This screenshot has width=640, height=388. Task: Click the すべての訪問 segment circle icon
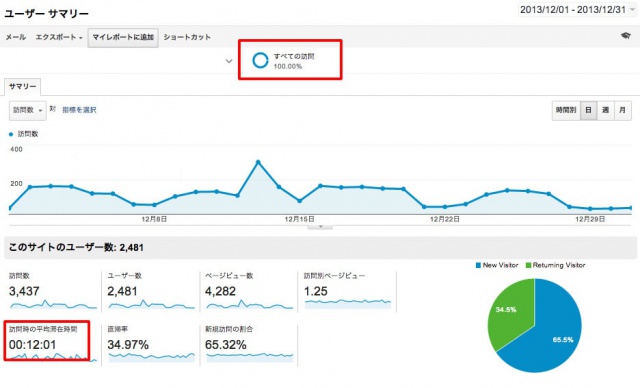(x=260, y=60)
